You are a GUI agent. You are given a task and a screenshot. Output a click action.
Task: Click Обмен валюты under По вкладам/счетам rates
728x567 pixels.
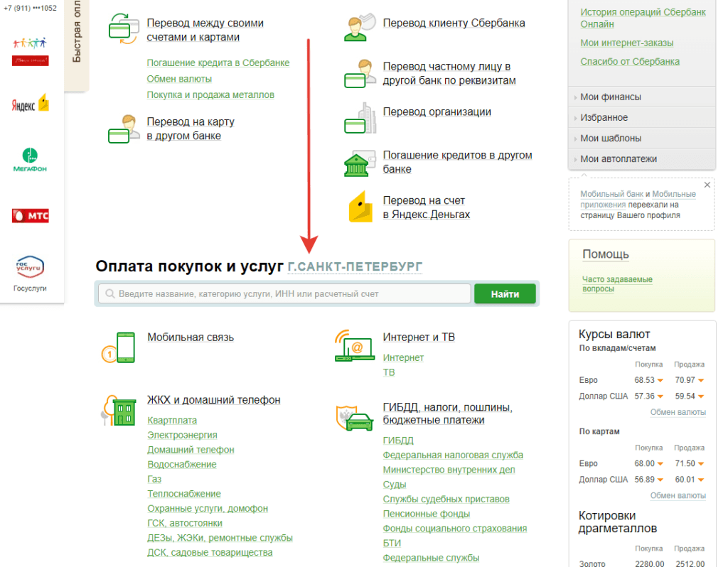678,412
